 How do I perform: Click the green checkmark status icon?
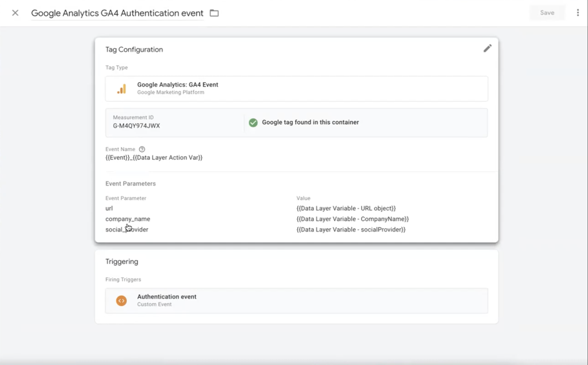click(253, 123)
